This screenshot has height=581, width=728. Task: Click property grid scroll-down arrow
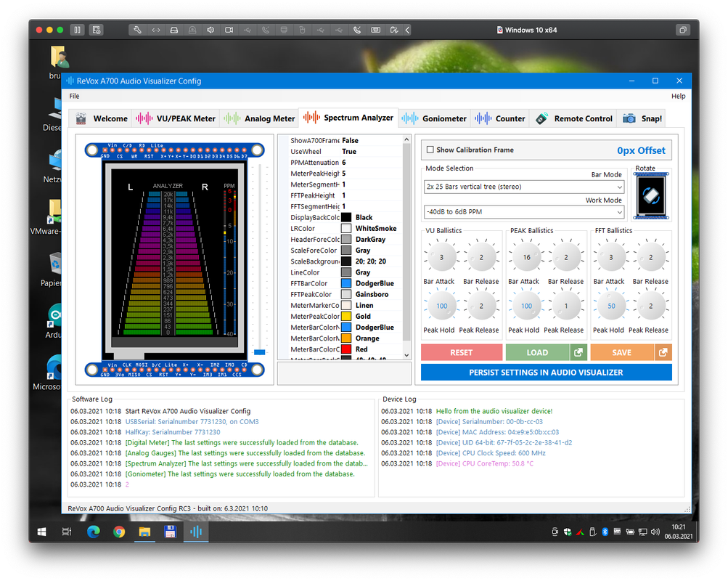[x=406, y=355]
